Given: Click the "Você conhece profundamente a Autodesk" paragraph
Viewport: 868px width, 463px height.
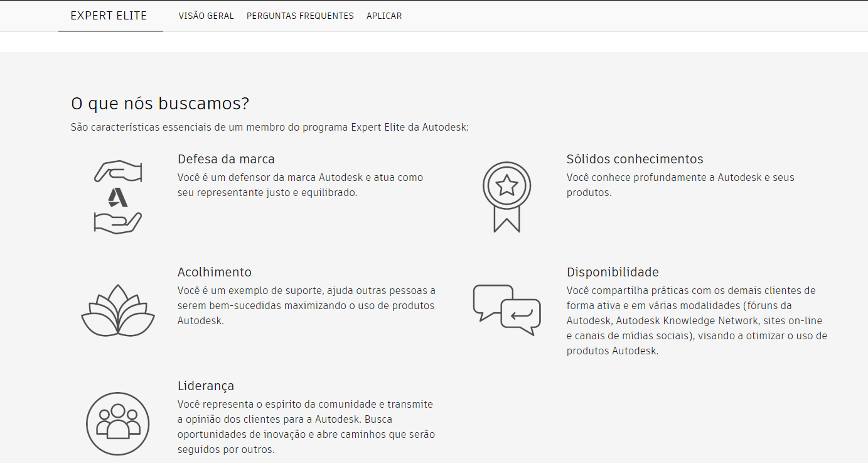Looking at the screenshot, I should 680,185.
